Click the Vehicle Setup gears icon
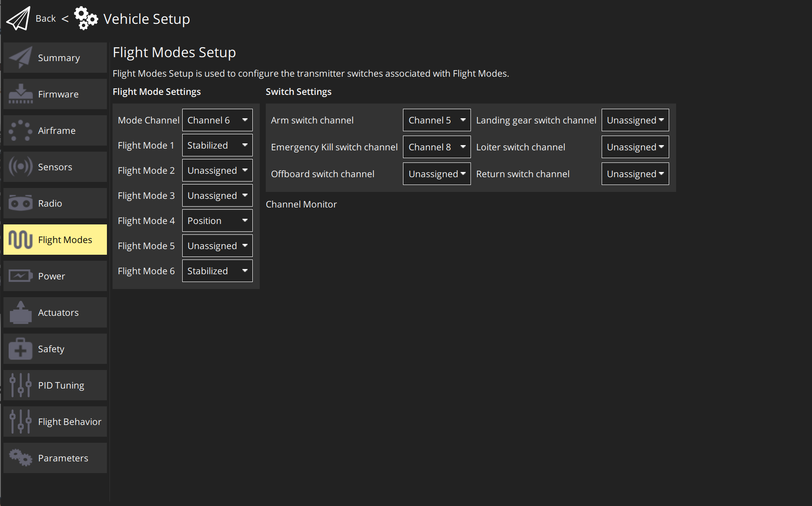The width and height of the screenshot is (812, 506). coord(86,19)
